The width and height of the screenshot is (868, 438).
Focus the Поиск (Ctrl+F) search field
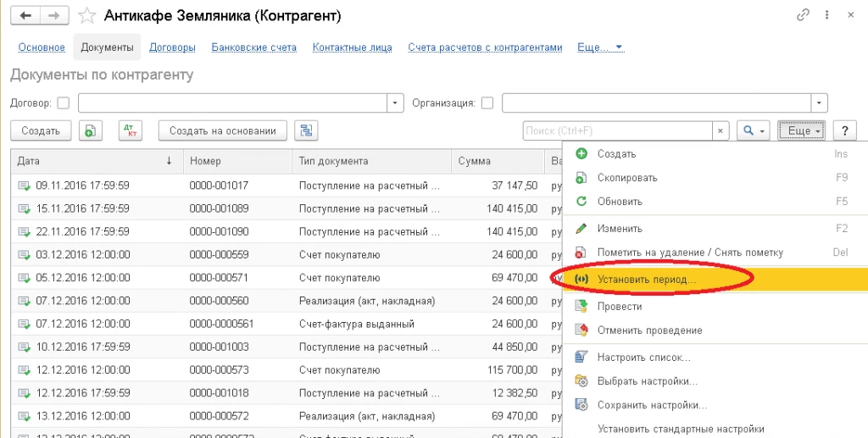617,131
